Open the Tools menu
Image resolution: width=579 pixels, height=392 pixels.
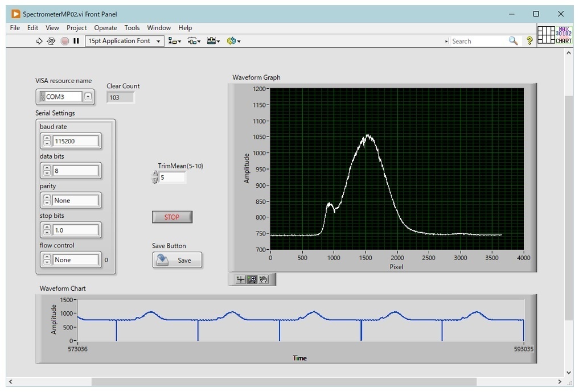coord(132,28)
